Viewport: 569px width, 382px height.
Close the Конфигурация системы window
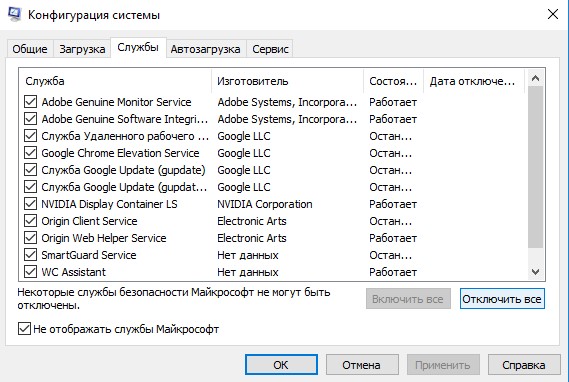[553, 15]
